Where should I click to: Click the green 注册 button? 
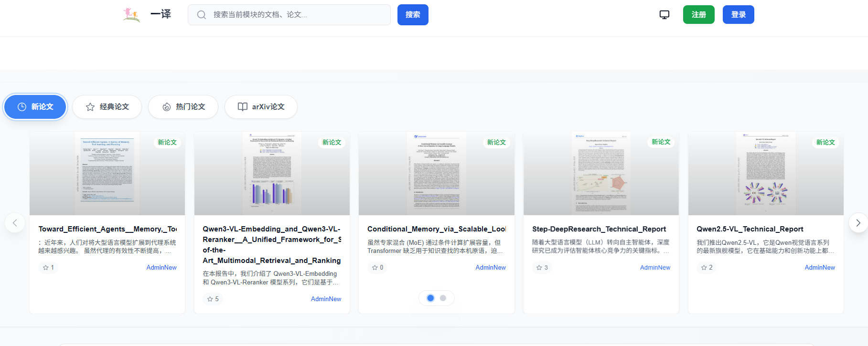pyautogui.click(x=699, y=15)
